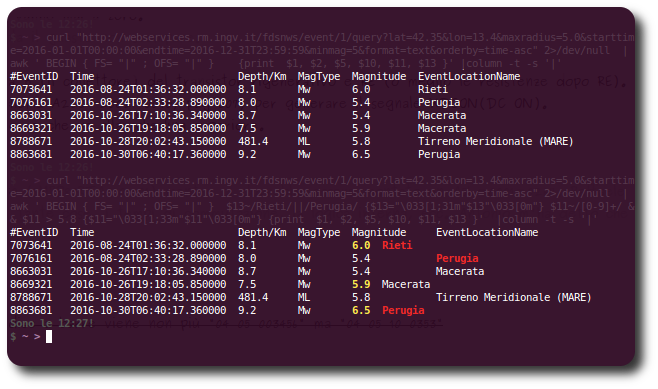Image resolution: width=658 pixels, height=389 pixels.
Task: Click event ID 7073641 in the colored table
Action: (31, 245)
